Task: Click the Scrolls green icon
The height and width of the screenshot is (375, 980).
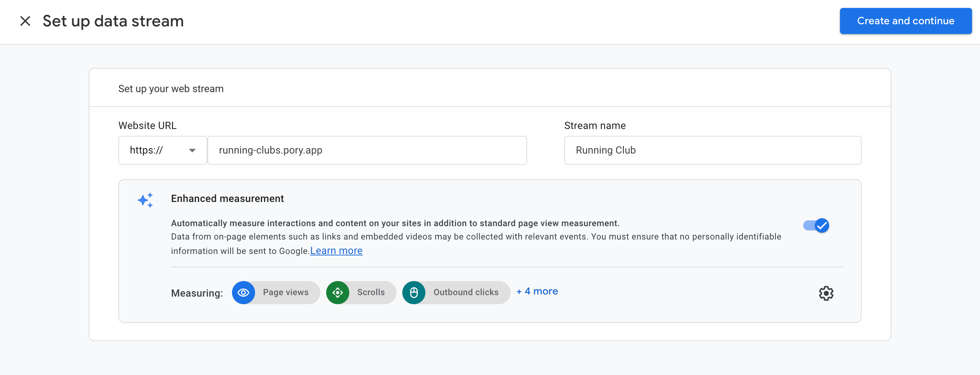Action: 337,293
